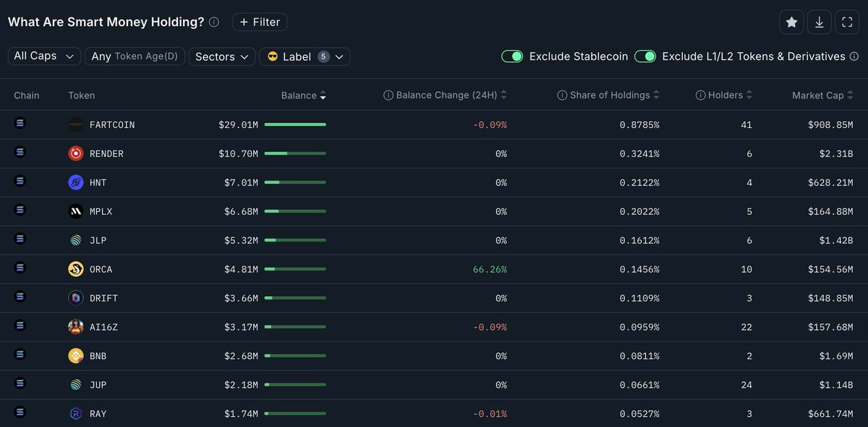
Task: Click JUP holders count 24
Action: click(x=746, y=385)
